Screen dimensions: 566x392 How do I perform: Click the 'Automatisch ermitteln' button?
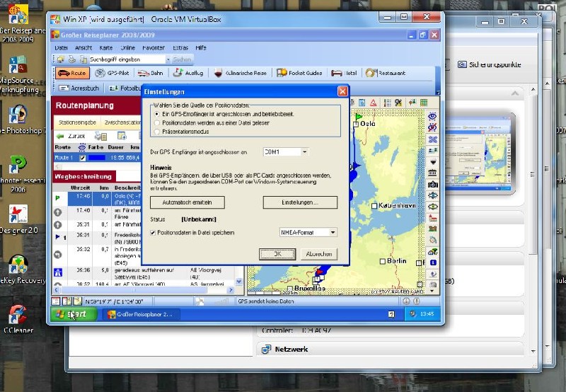187,202
